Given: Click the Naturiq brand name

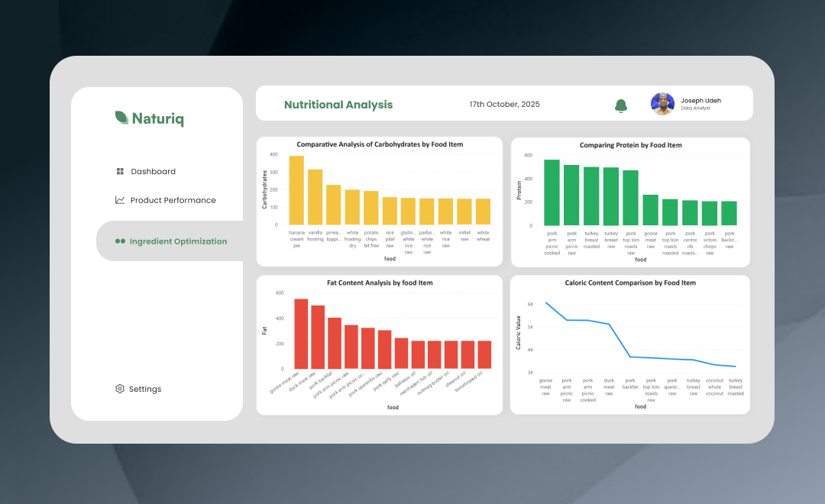Looking at the screenshot, I should click(158, 119).
